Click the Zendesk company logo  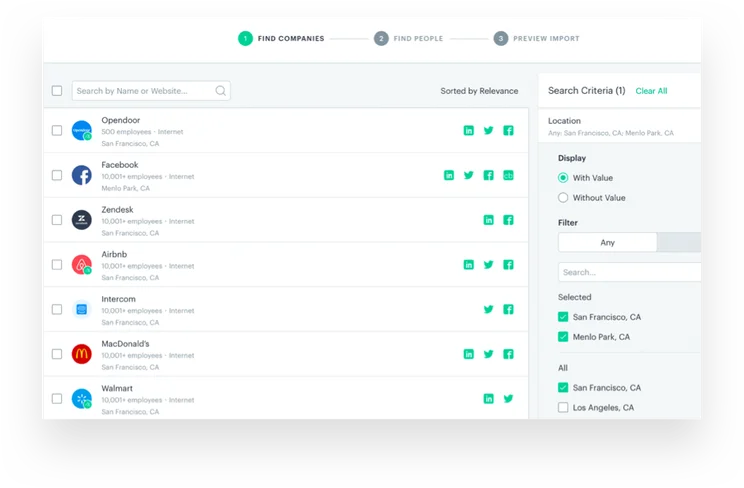(82, 220)
